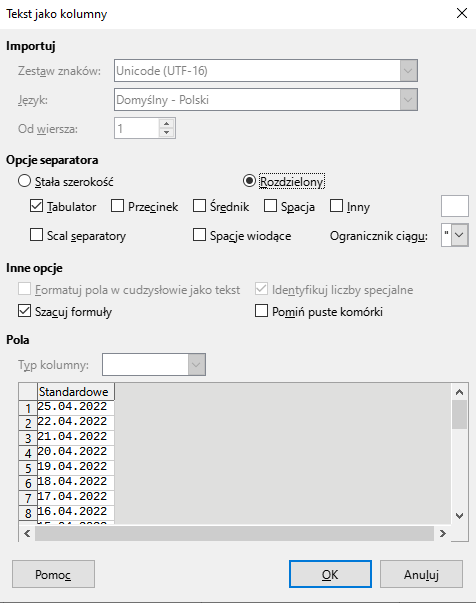The width and height of the screenshot is (476, 603).
Task: Check the Inny separator option
Action: click(336, 206)
